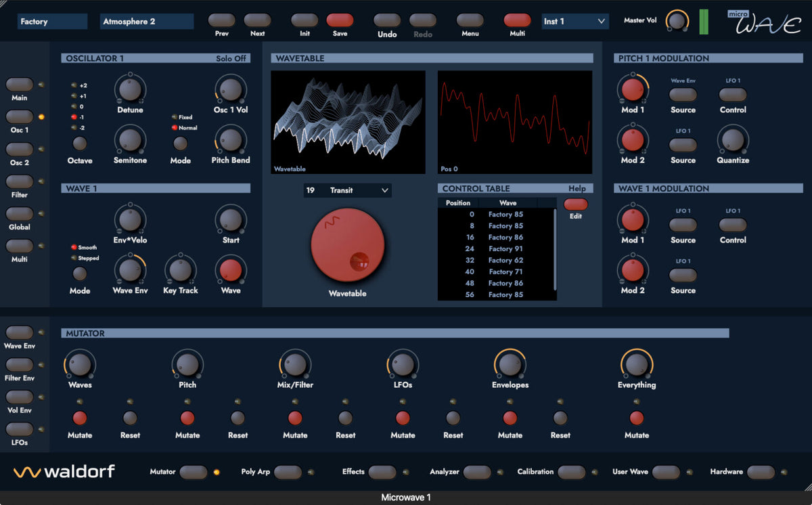
Task: Open the Main page tab
Action: [x=20, y=85]
